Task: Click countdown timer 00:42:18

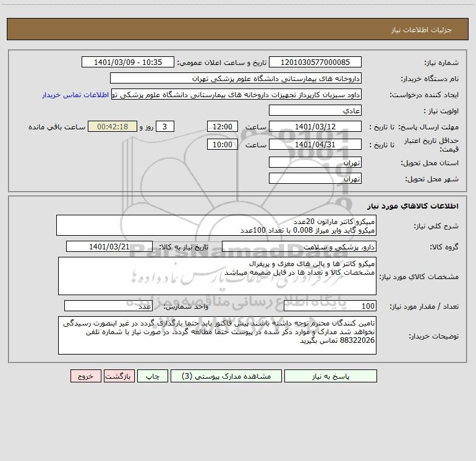Action: (113, 126)
